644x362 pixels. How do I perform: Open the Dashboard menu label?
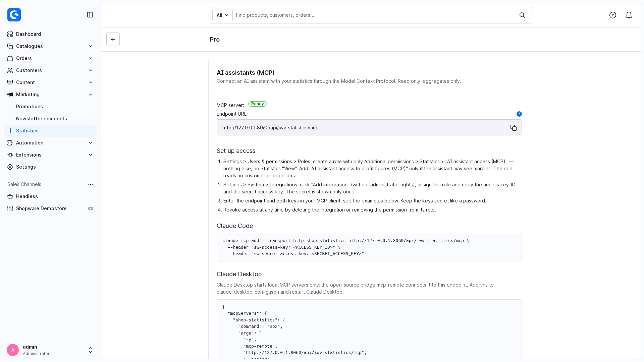29,34
